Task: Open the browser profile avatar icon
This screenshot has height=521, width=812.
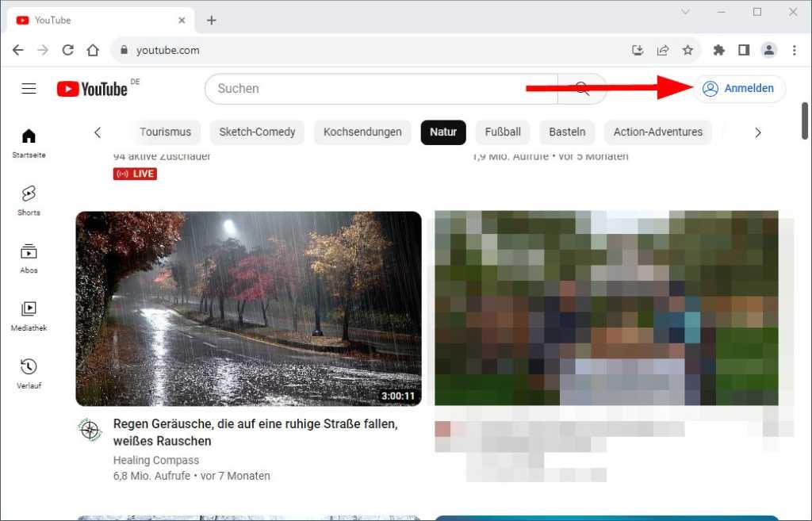Action: (x=769, y=49)
